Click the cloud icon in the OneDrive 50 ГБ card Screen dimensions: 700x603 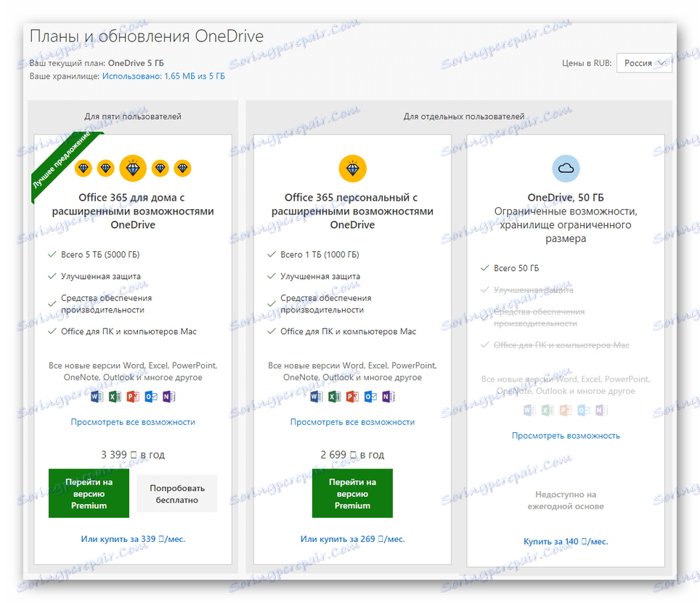click(x=566, y=169)
